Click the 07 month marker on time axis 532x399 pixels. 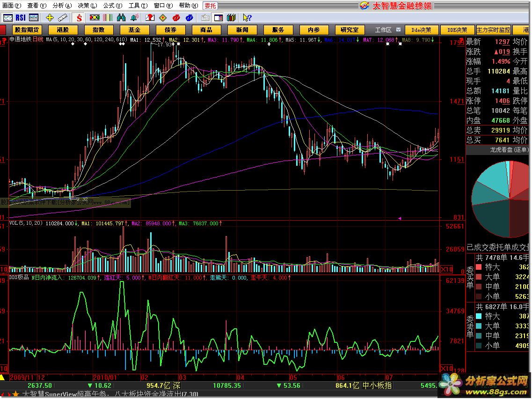pos(389,377)
